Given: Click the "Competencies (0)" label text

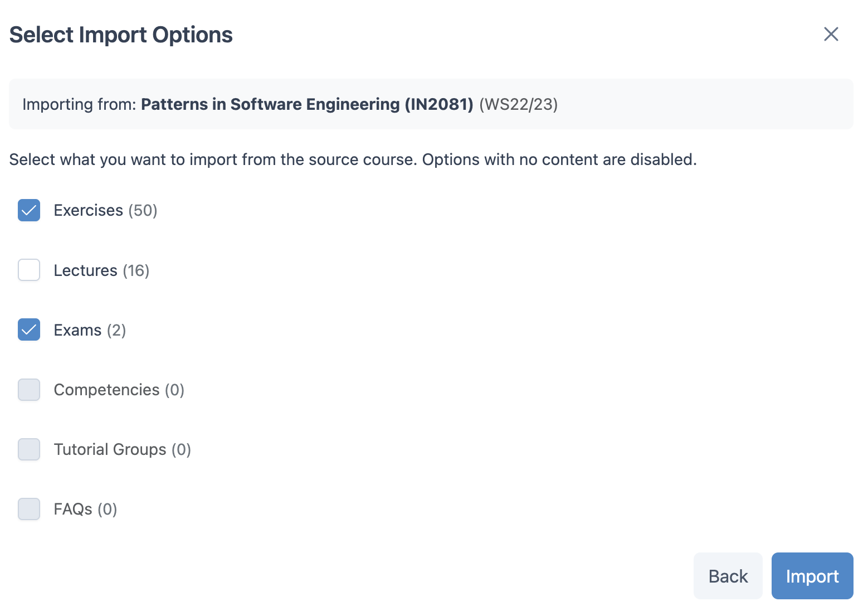Looking at the screenshot, I should coord(119,390).
